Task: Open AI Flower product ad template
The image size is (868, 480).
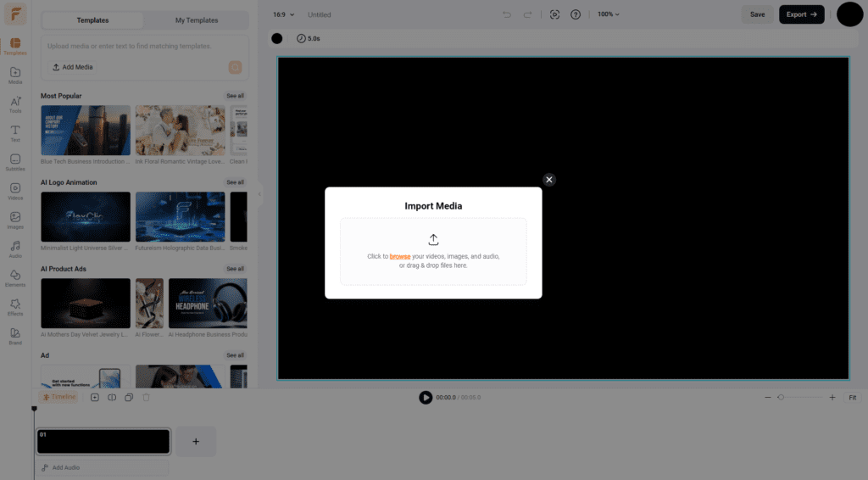Action: [149, 304]
